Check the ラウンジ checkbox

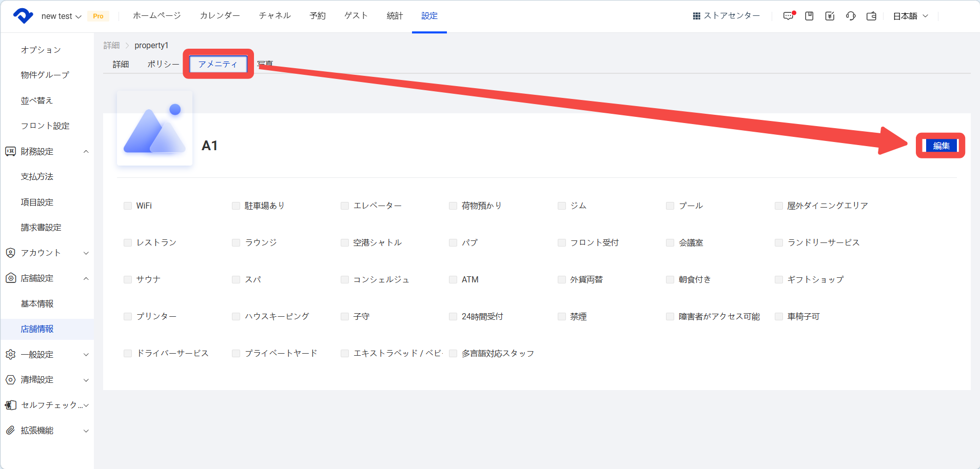pos(236,242)
